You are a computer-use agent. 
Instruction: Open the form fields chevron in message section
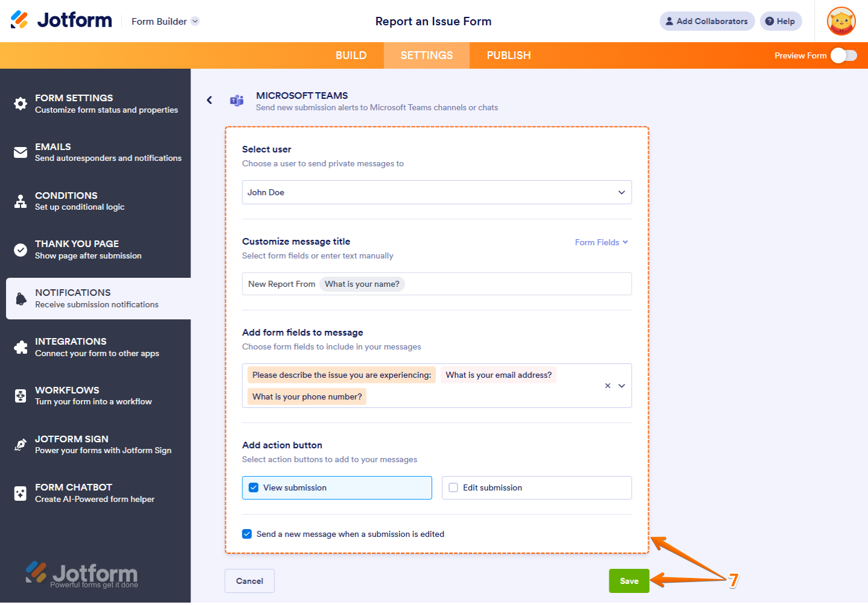[621, 386]
